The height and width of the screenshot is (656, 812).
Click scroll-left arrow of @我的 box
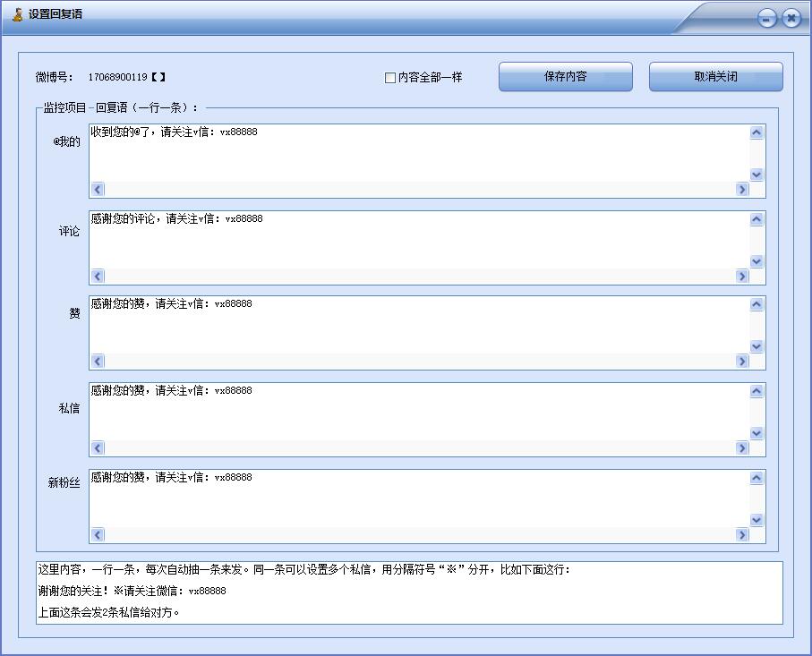98,190
